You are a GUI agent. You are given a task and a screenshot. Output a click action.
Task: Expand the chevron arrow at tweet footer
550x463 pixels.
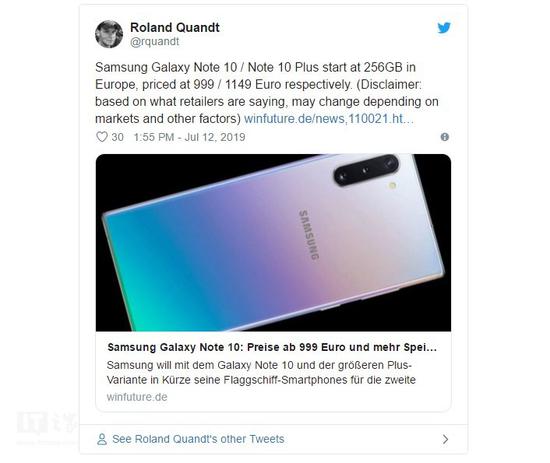click(x=445, y=439)
